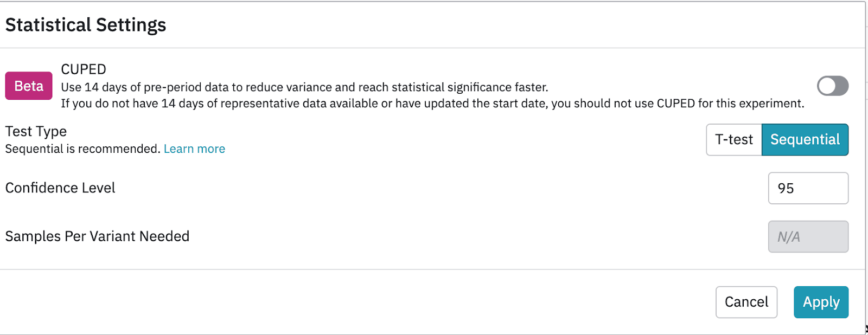Click the Confidence Level label
The width and height of the screenshot is (868, 335).
point(60,188)
